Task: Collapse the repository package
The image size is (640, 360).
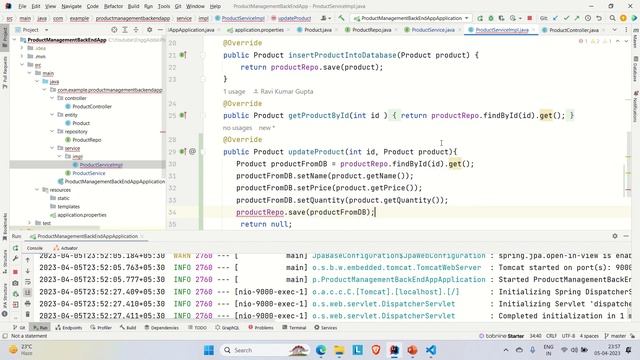Action: point(52,131)
